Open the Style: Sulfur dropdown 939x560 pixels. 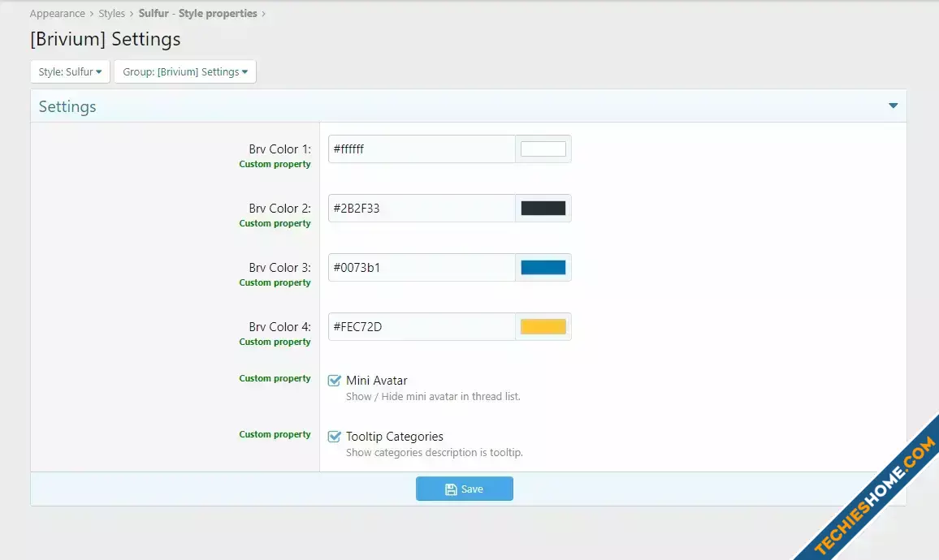[x=70, y=71]
